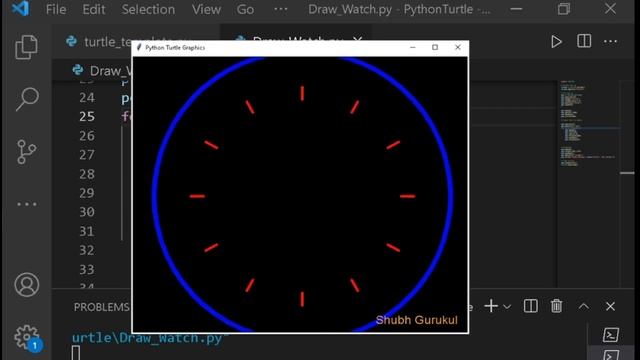
Task: Minimize the Python Turtle Graphics window
Action: coord(413,47)
